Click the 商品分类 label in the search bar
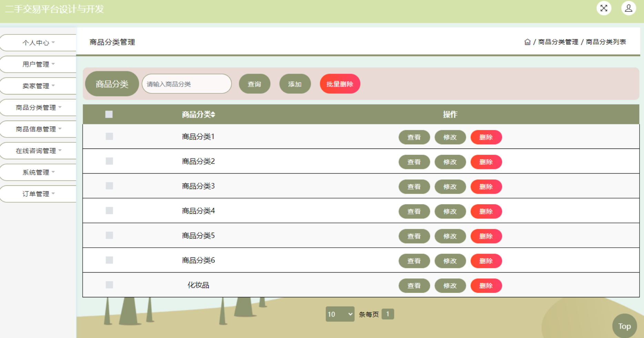The width and height of the screenshot is (644, 338). pyautogui.click(x=112, y=84)
